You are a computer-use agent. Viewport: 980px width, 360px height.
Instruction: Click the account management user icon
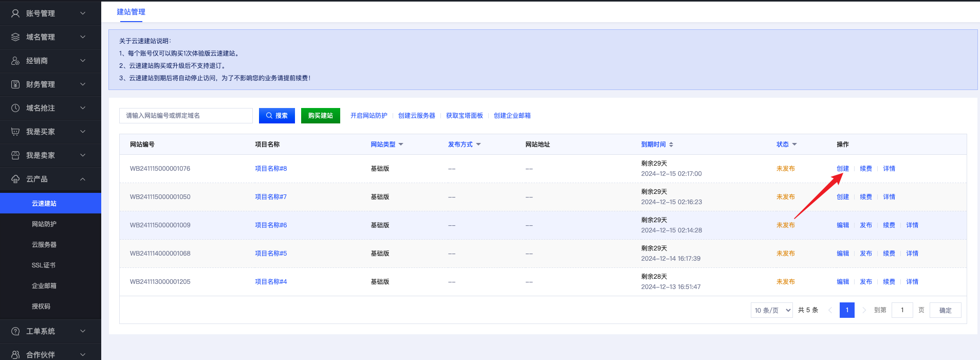pyautogui.click(x=15, y=13)
